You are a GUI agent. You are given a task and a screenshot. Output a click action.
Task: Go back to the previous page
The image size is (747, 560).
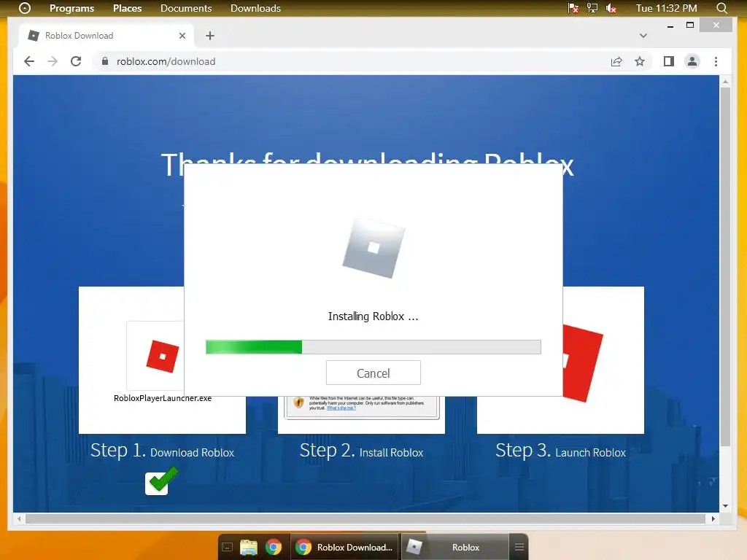tap(29, 61)
